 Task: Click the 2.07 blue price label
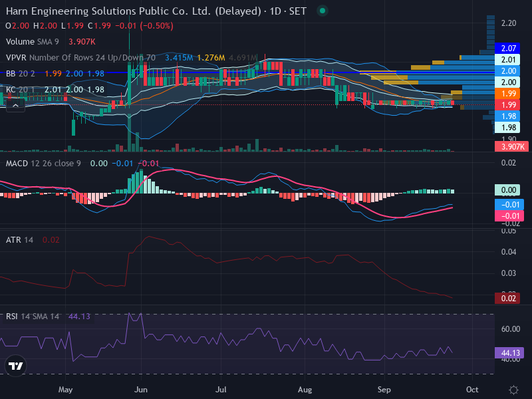click(507, 49)
